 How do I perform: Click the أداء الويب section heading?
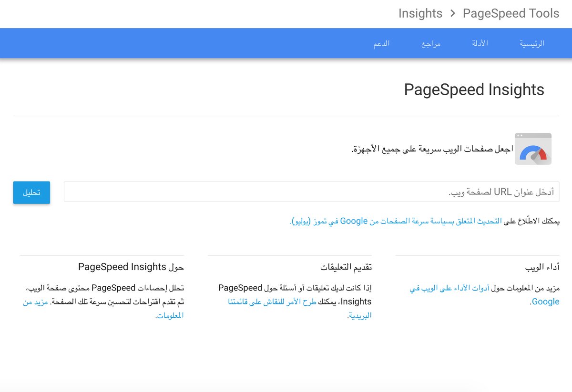coord(541,267)
